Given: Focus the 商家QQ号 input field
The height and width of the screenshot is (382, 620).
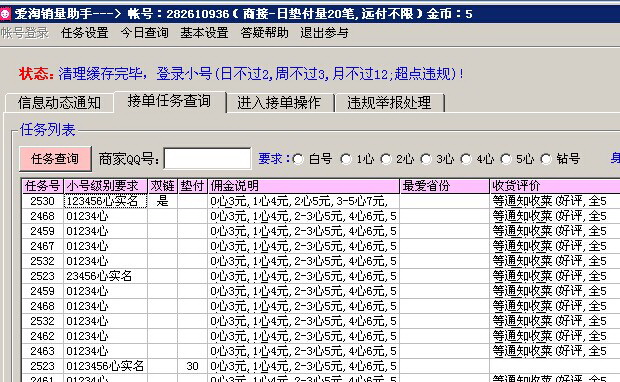Looking at the screenshot, I should coord(207,159).
